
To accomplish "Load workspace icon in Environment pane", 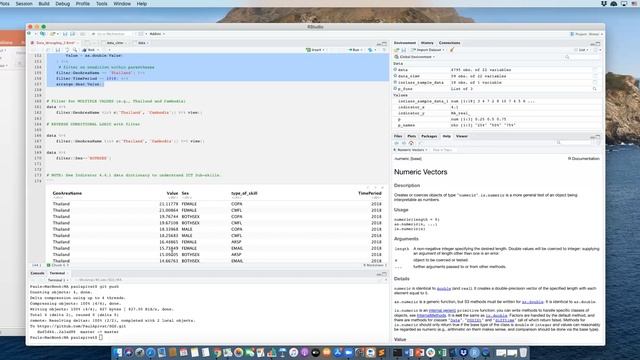I will coord(396,50).
